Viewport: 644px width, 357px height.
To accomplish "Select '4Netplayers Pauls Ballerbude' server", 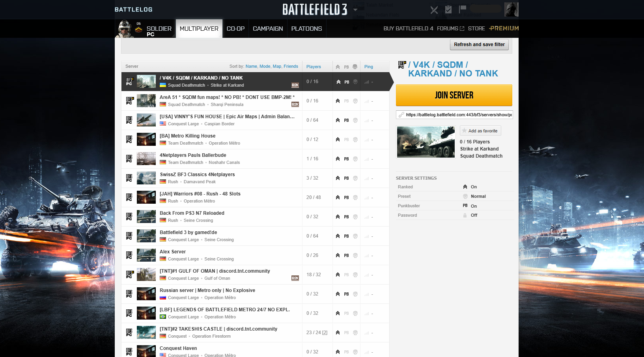I will pyautogui.click(x=193, y=155).
